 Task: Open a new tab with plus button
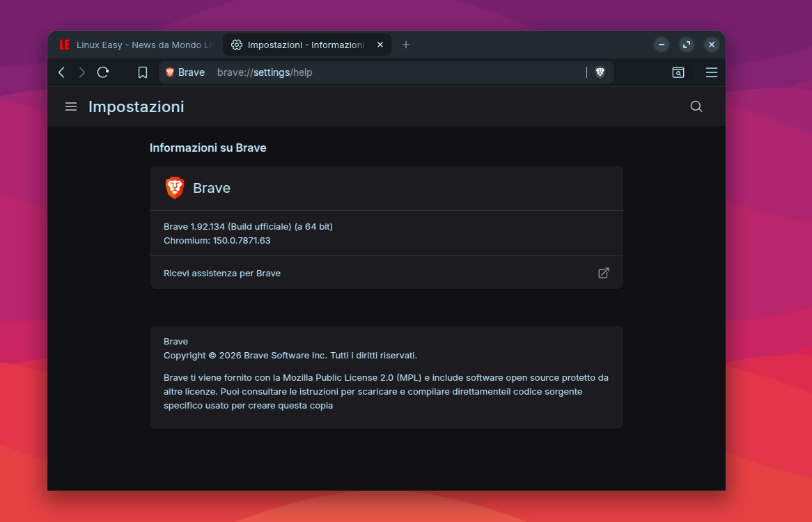point(406,45)
